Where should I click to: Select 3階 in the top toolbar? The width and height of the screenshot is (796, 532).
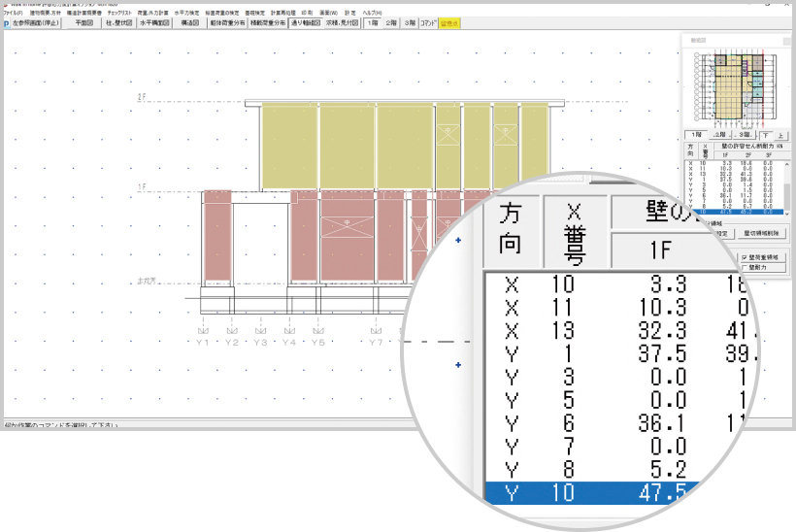[x=410, y=23]
